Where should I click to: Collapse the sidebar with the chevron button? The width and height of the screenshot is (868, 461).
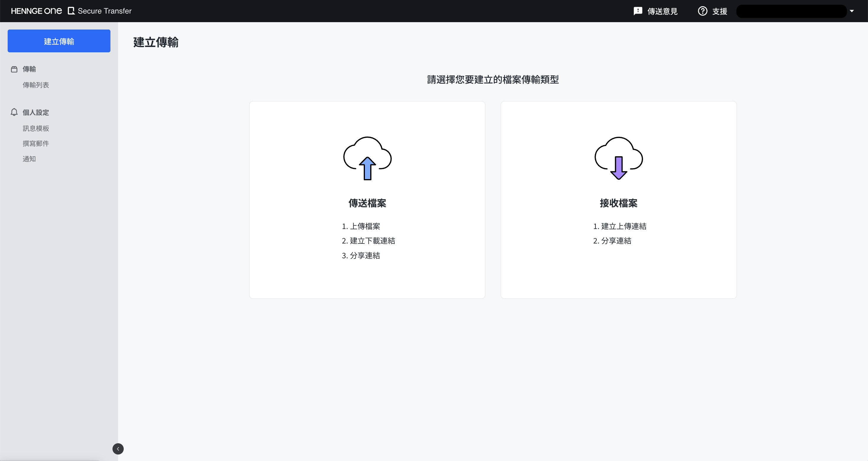(x=118, y=449)
